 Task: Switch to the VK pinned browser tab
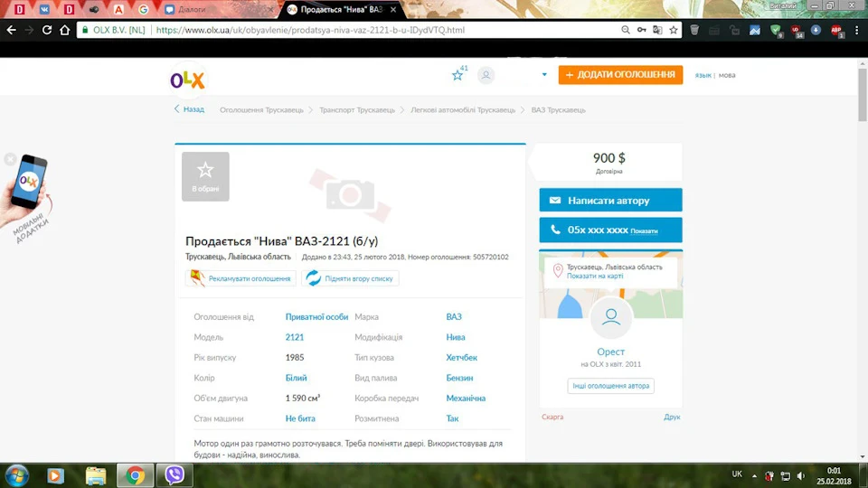tap(44, 9)
